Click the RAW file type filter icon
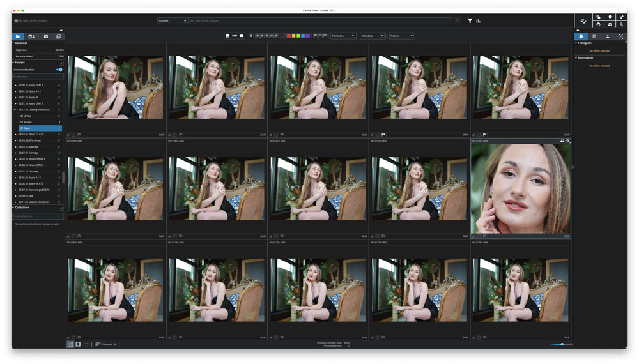The image size is (639, 364). (235, 36)
